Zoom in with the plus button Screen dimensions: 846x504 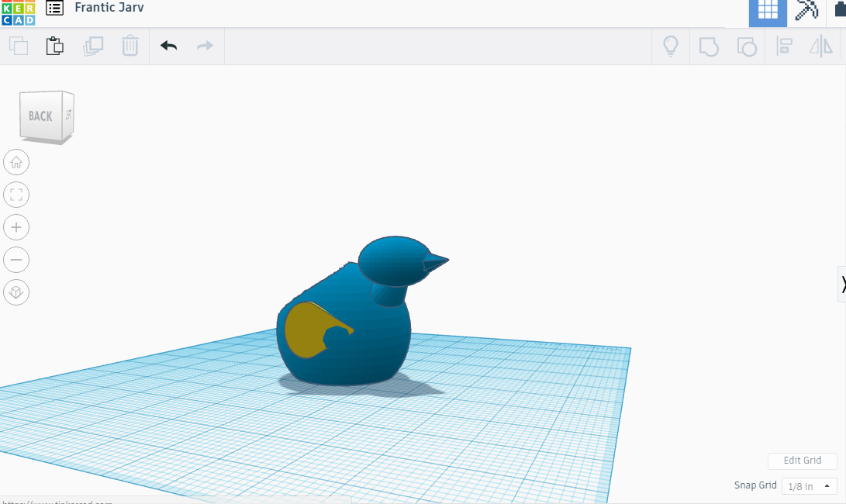point(16,227)
